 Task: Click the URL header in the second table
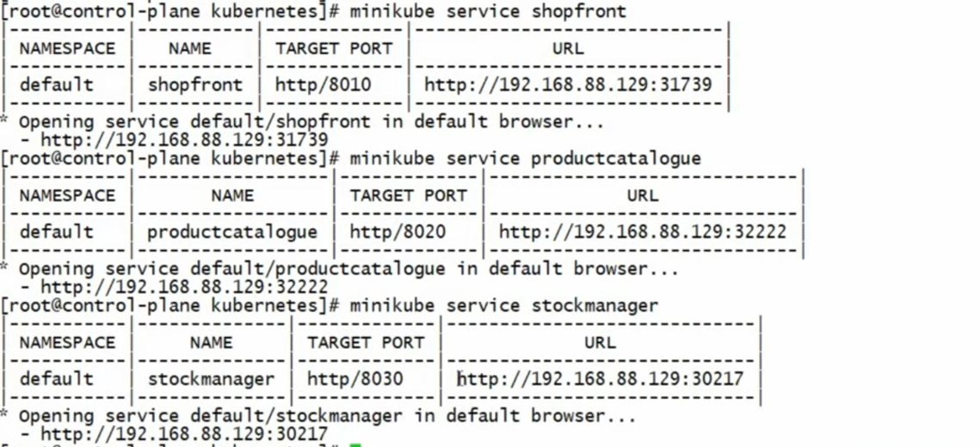(643, 196)
